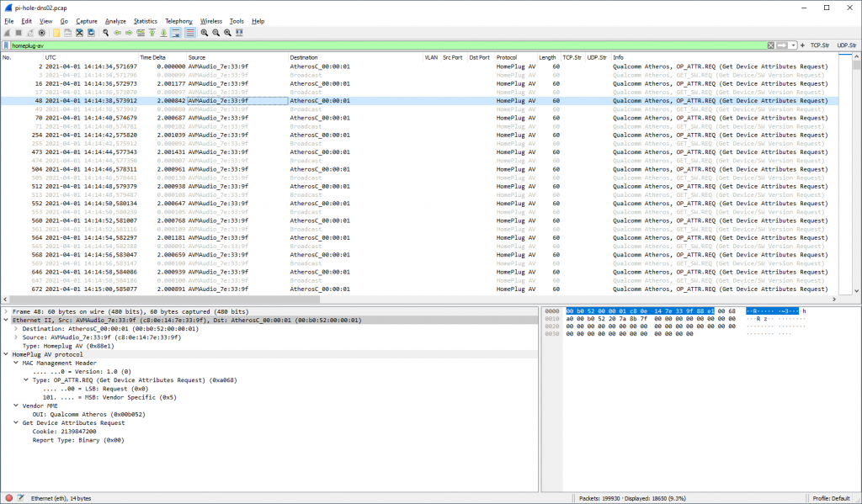The image size is (862, 504).
Task: Select the Cookie: 2139847200 field
Action: (64, 432)
